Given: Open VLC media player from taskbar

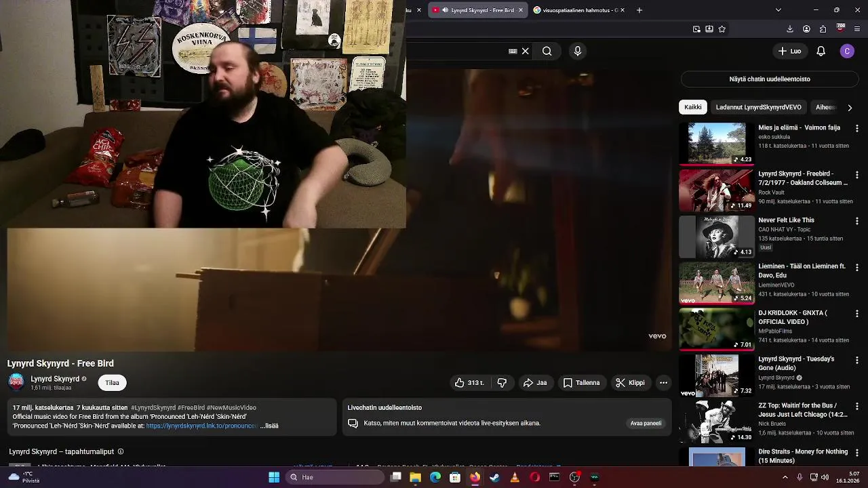Looking at the screenshot, I should point(515,477).
